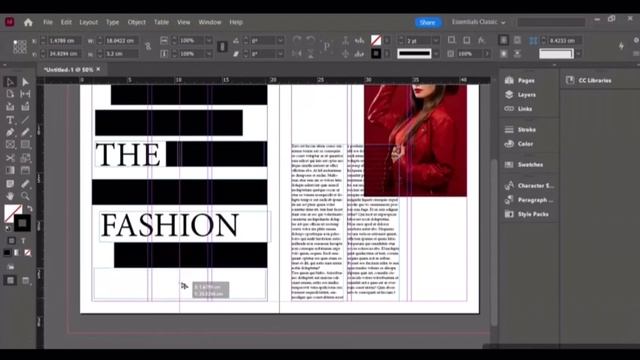Image resolution: width=640 pixels, height=360 pixels.
Task: Toggle formatting affects container
Action: tap(11, 240)
